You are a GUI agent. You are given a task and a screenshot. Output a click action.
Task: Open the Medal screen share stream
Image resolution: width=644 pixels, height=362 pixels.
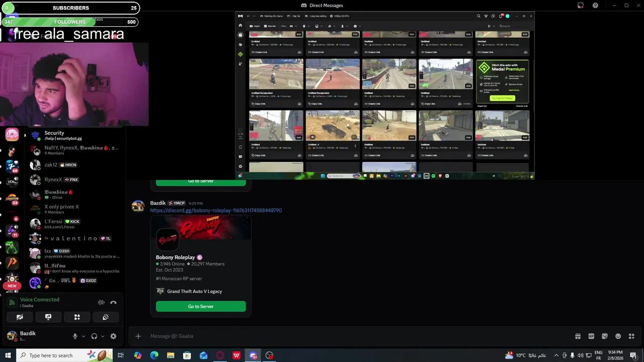(x=385, y=96)
